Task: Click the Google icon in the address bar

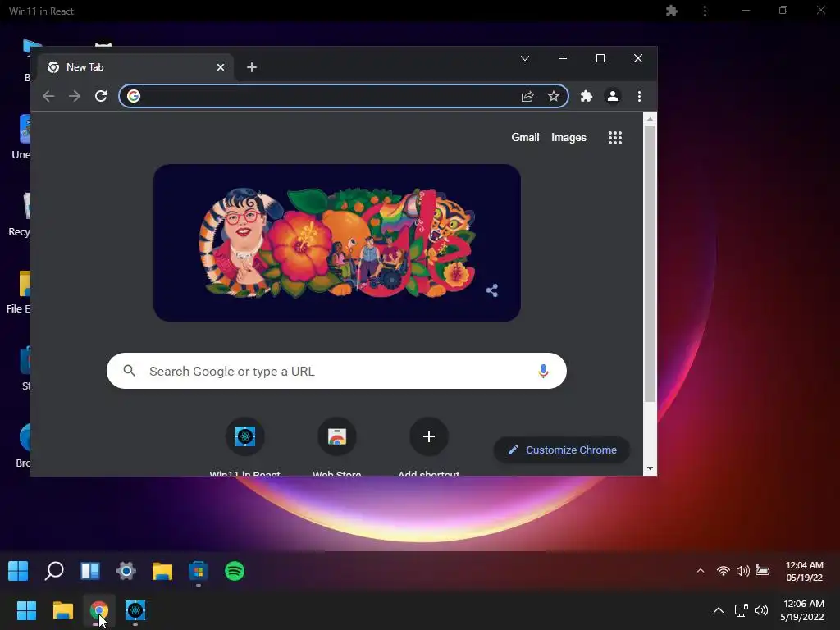Action: tap(134, 96)
